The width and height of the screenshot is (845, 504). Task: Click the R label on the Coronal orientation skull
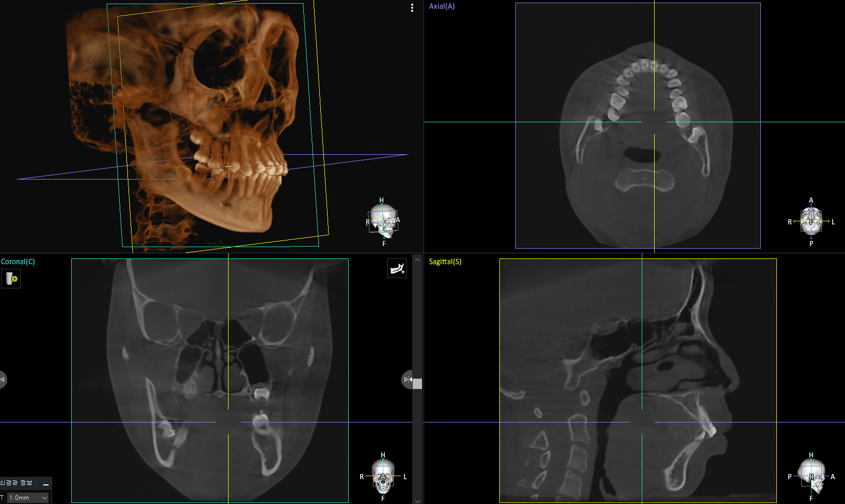pyautogui.click(x=362, y=477)
